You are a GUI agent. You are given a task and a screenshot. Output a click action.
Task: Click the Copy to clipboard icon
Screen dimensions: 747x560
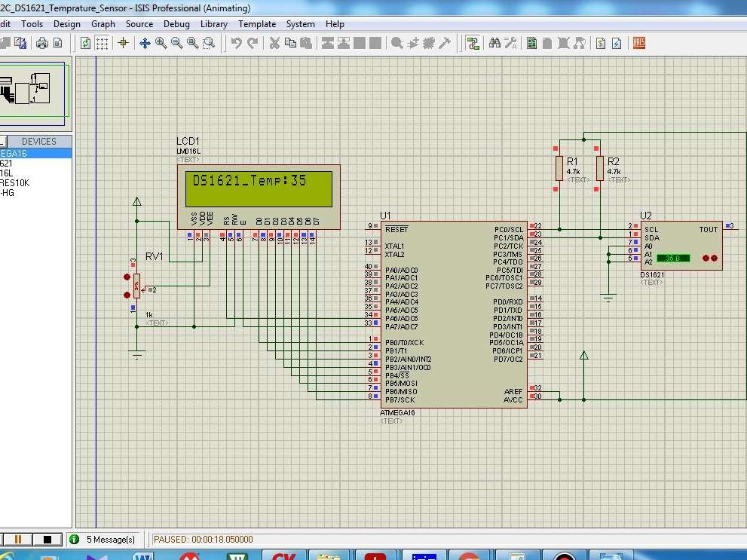tap(290, 43)
